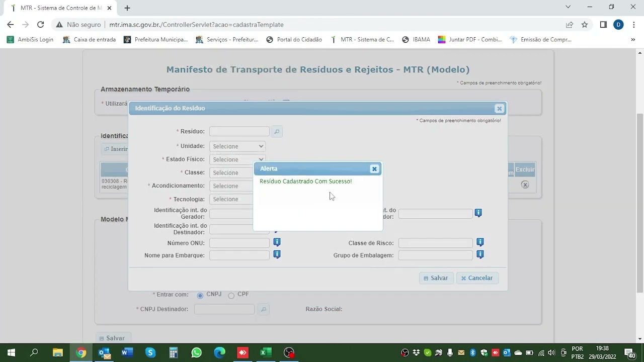Screen dimensions: 644x362
Task: Click the Nome para Embarque info icon
Action: [277, 254]
